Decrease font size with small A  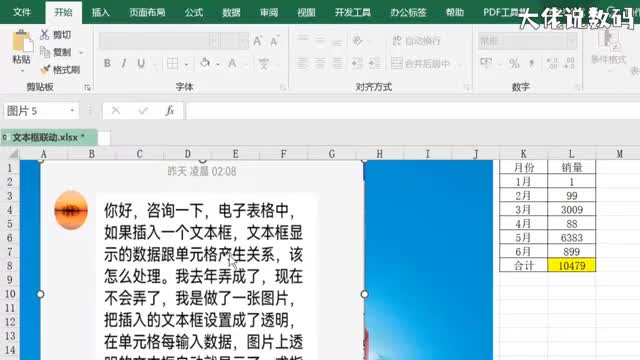coord(275,41)
